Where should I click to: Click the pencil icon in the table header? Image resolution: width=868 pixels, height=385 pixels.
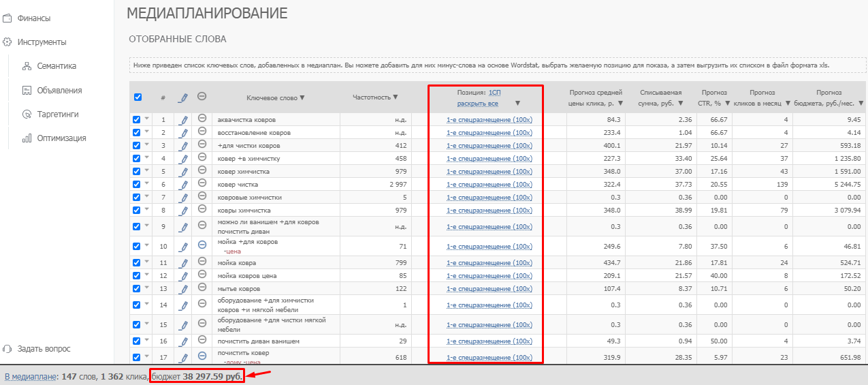coord(182,97)
